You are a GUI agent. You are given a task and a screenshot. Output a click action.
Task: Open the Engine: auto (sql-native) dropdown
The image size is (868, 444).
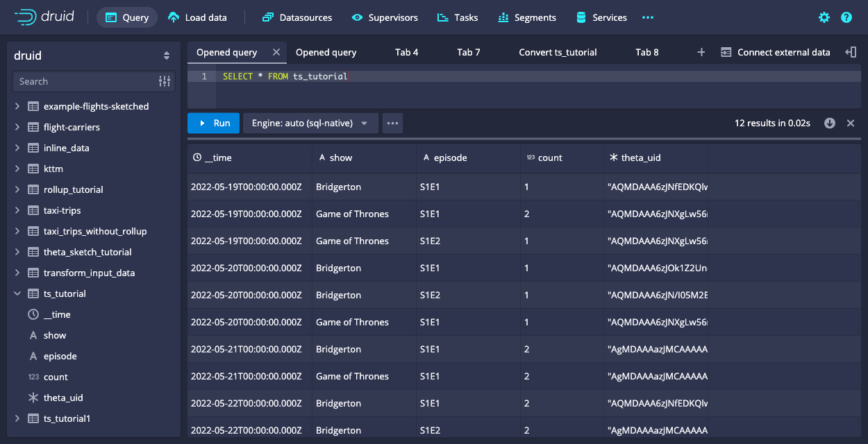(x=310, y=123)
